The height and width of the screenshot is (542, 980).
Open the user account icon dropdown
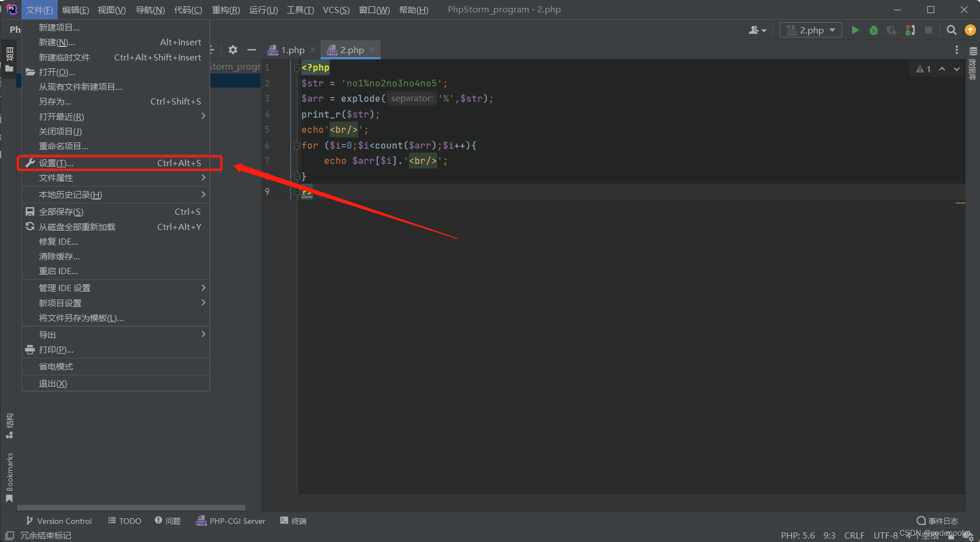tap(757, 30)
